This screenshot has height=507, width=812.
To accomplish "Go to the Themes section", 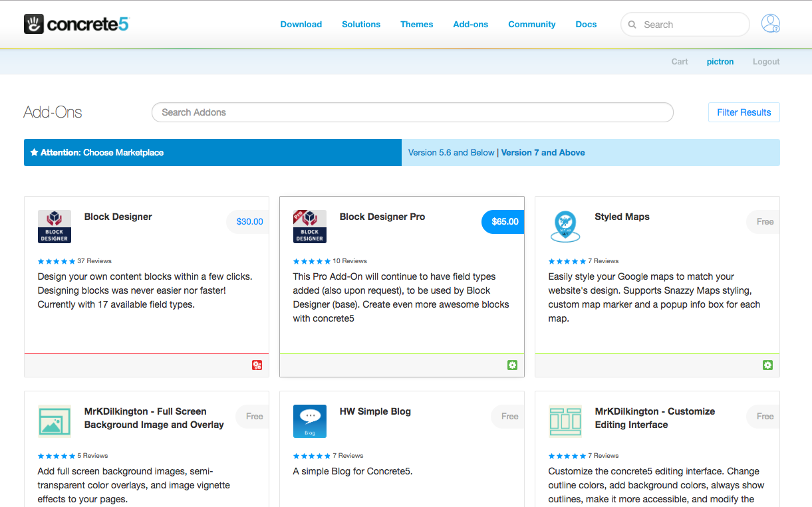I will 417,25.
